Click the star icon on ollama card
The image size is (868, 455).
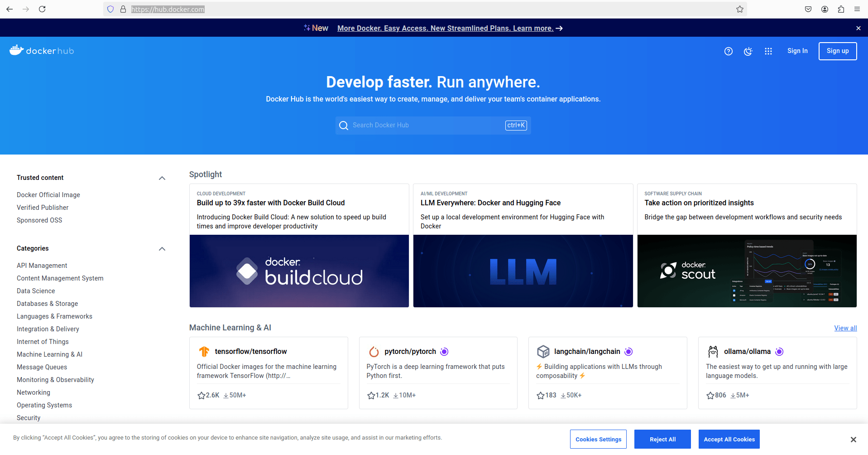710,396
